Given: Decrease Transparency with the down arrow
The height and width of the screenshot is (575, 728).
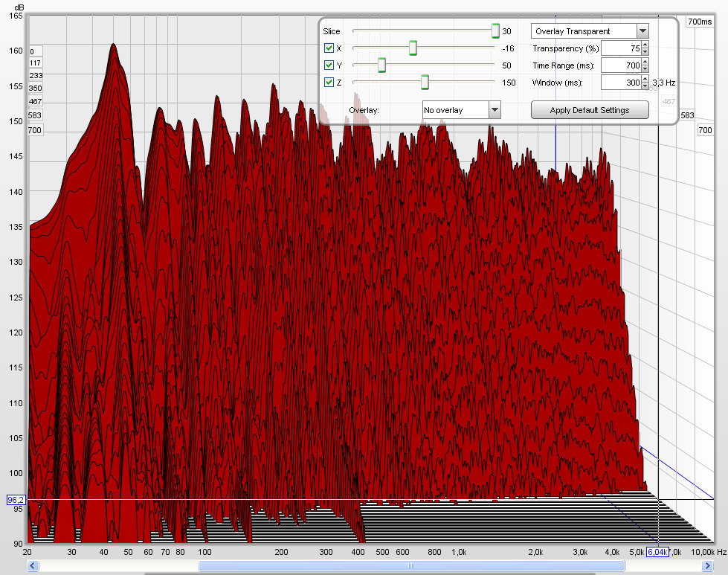Looking at the screenshot, I should (x=645, y=52).
